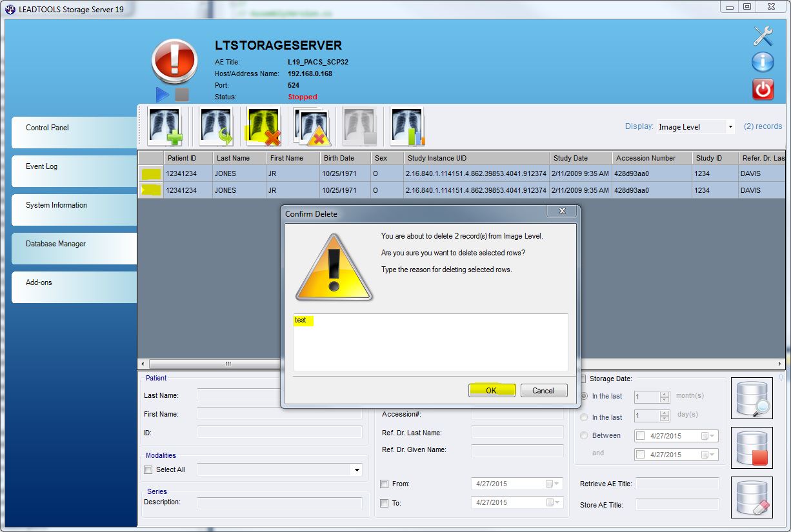Open the Add-ons tab

pyautogui.click(x=74, y=288)
